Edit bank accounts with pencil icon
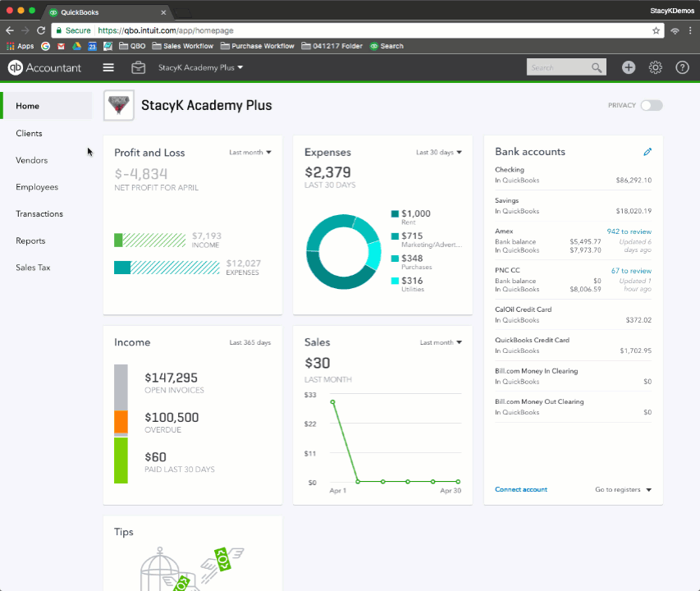The height and width of the screenshot is (591, 700). point(647,152)
